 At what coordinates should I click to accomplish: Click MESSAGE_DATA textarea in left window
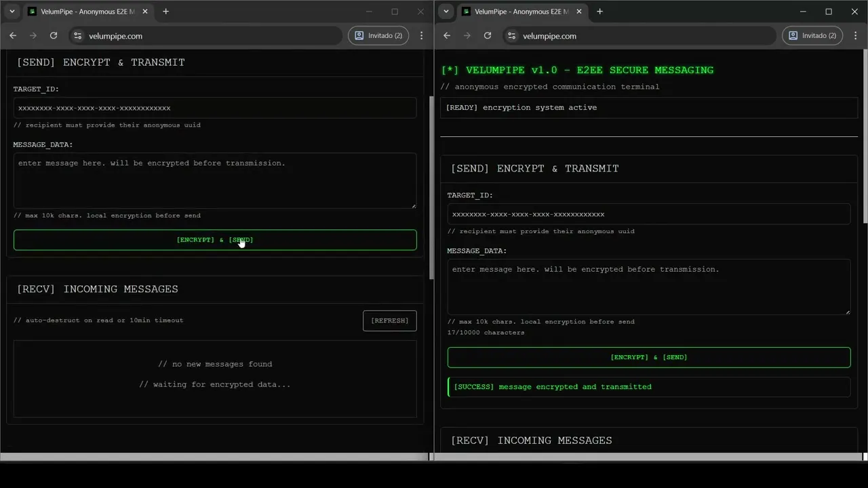(x=215, y=180)
